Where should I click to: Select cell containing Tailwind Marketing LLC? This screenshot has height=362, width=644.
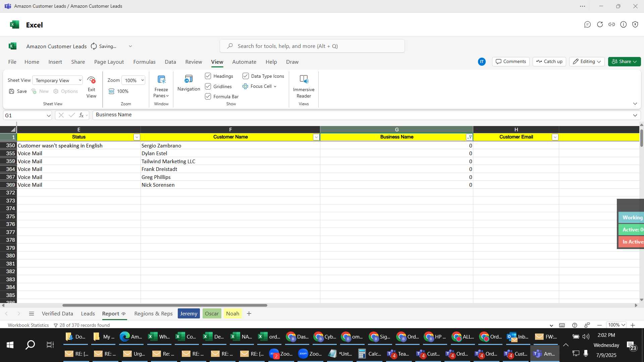pyautogui.click(x=230, y=162)
